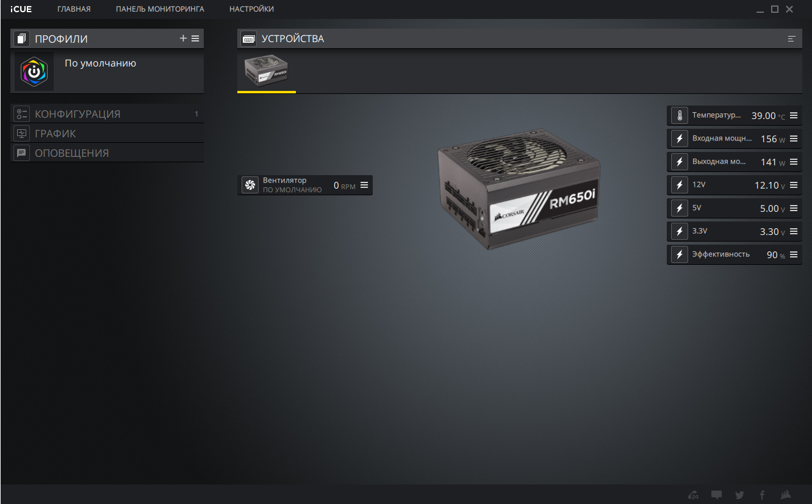Open the chat bubble forum icon

click(717, 495)
